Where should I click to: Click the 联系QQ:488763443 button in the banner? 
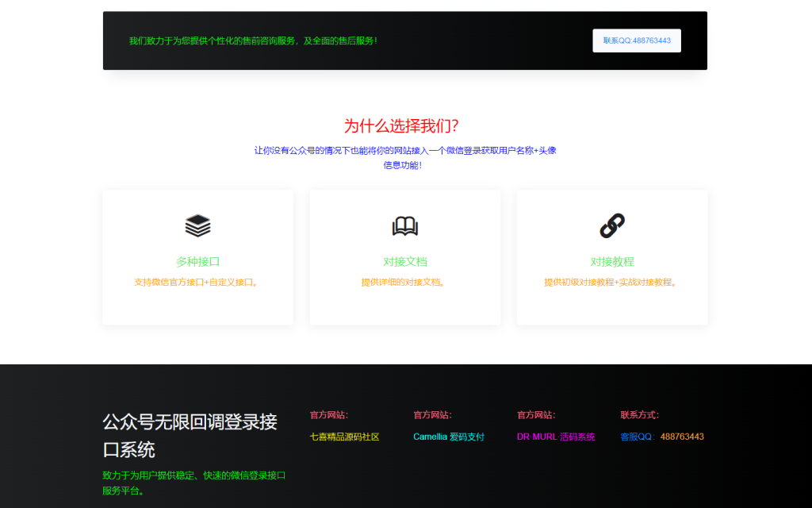(x=636, y=40)
